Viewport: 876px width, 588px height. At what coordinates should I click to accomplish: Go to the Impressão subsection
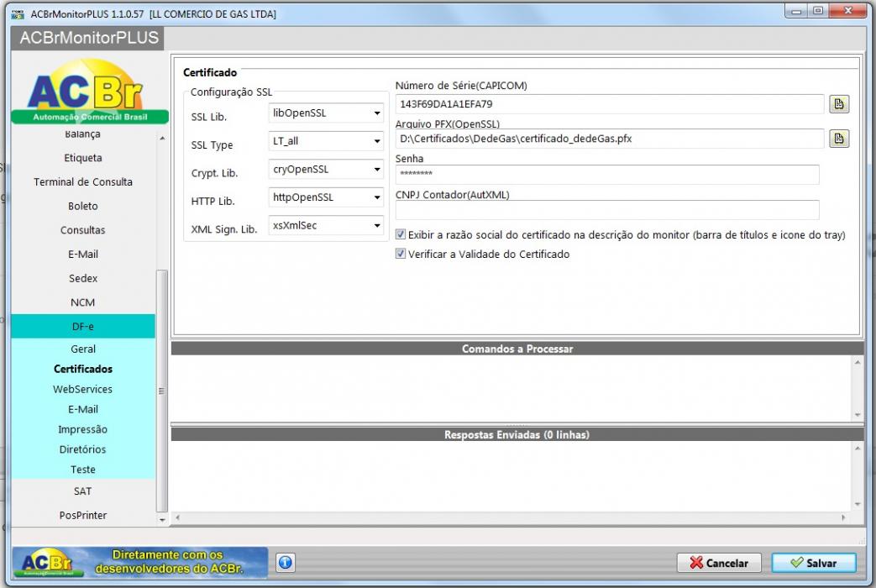82,429
